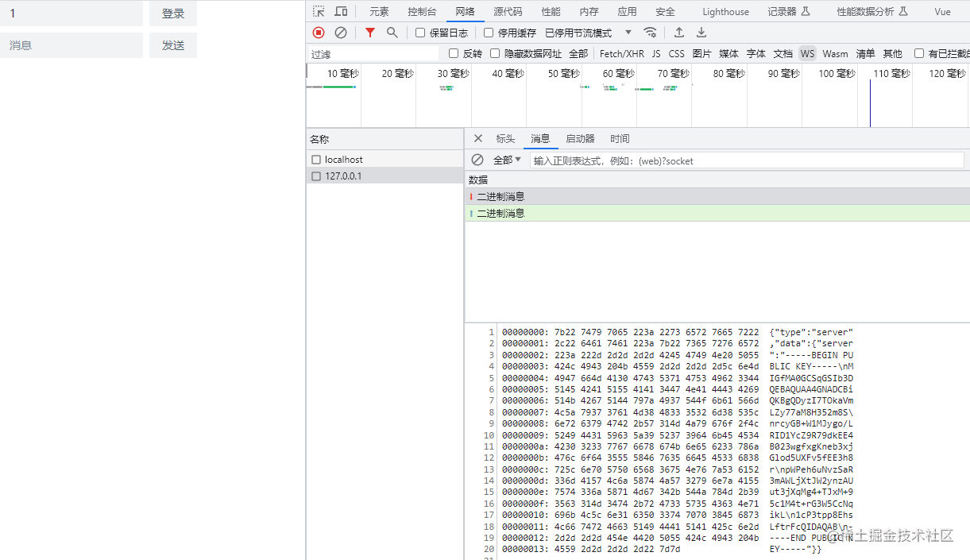Select the 启动器 details tab
The height and width of the screenshot is (560, 970).
pos(580,138)
